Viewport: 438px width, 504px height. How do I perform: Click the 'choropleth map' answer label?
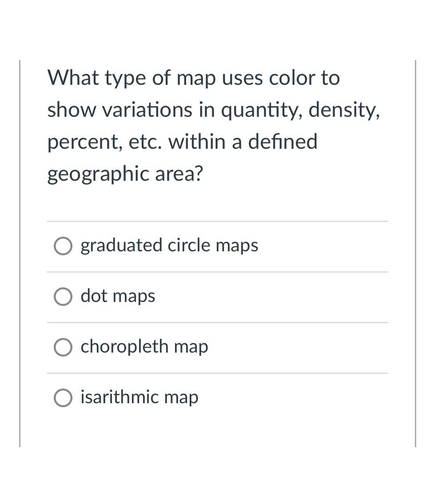(144, 347)
